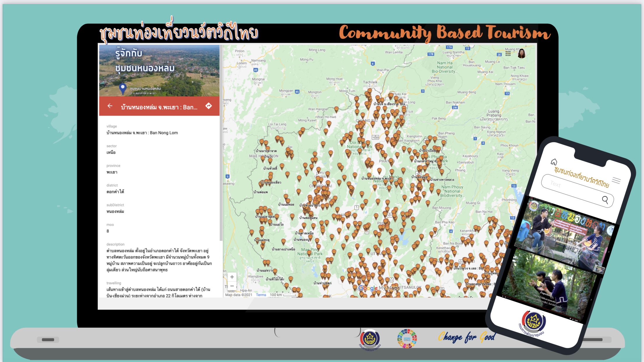This screenshot has width=644, height=362.
Task: Click the map zoom in plus button
Action: [x=232, y=277]
